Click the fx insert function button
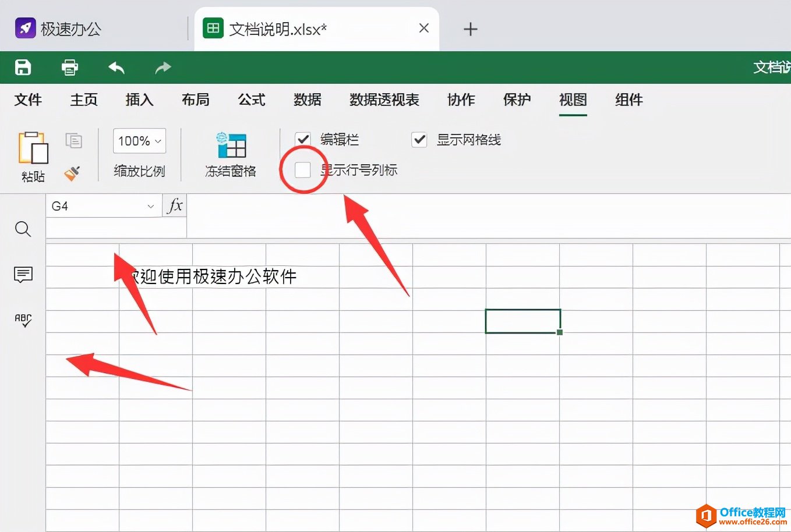The image size is (791, 532). coord(174,205)
